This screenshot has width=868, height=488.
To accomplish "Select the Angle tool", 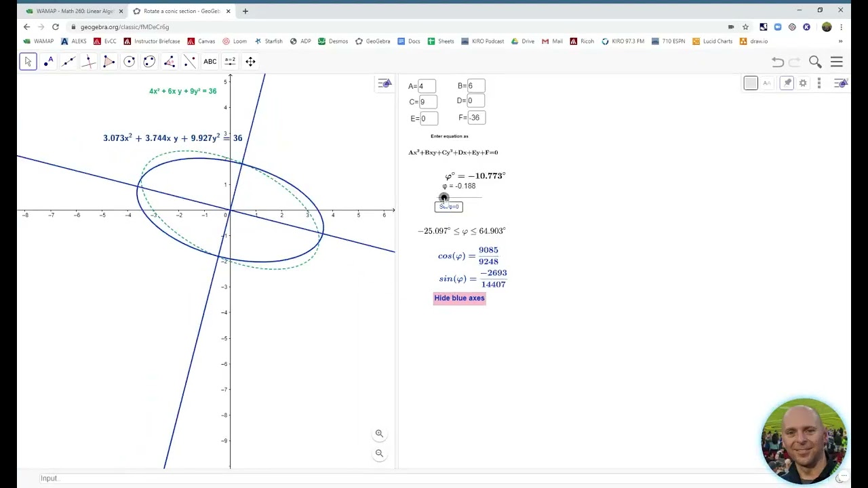I will click(170, 62).
